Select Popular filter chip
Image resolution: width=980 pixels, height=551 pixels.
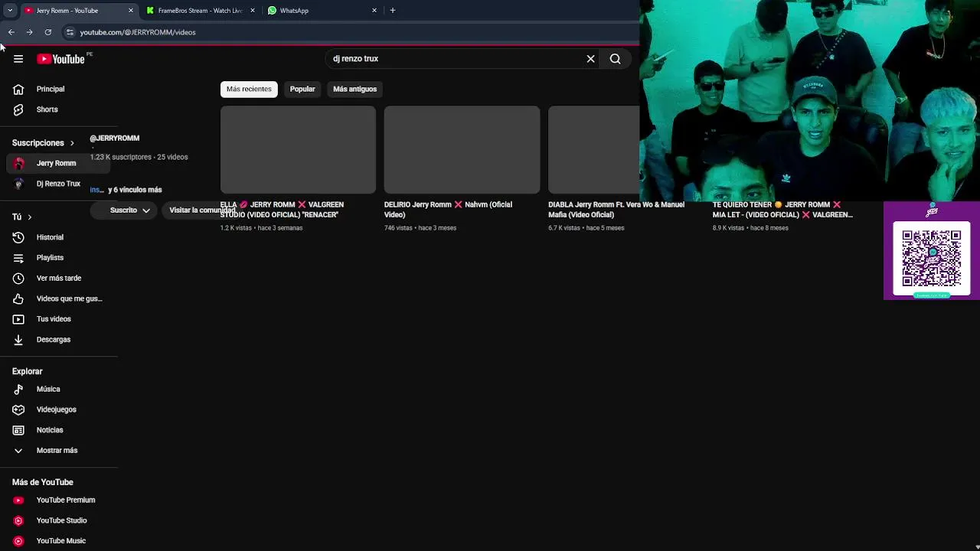click(302, 90)
